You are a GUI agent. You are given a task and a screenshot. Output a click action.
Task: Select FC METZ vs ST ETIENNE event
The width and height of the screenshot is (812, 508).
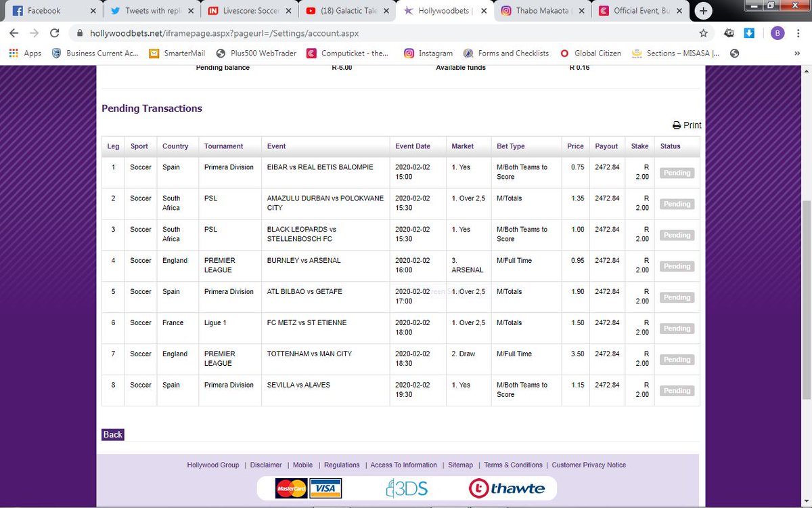click(x=307, y=323)
